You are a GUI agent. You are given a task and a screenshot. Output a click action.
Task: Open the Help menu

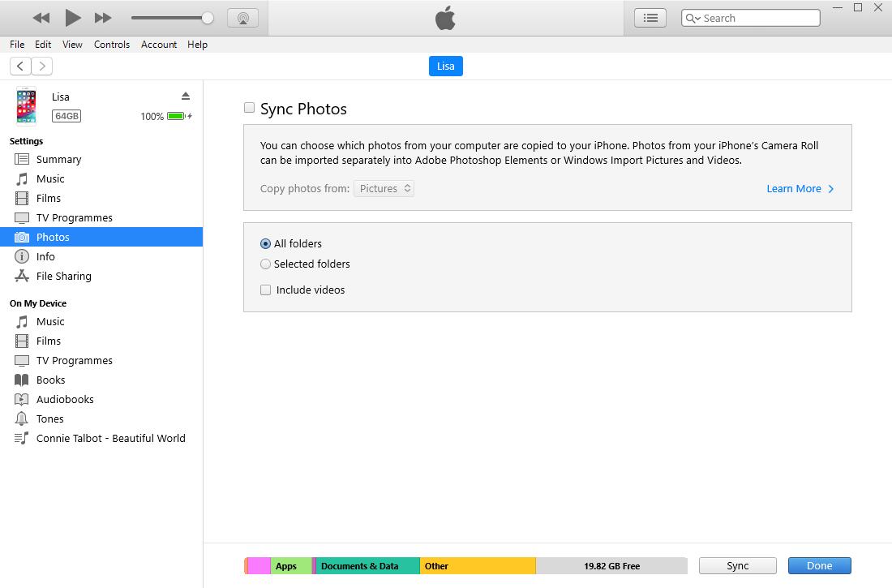tap(197, 45)
